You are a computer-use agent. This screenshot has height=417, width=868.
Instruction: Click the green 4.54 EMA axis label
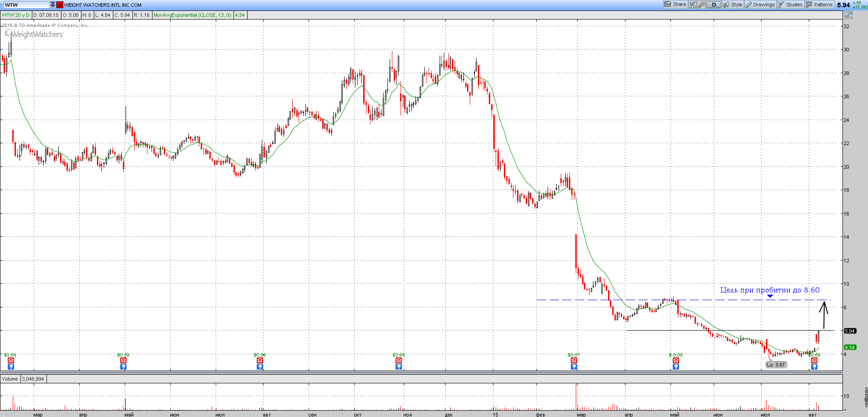(x=850, y=347)
